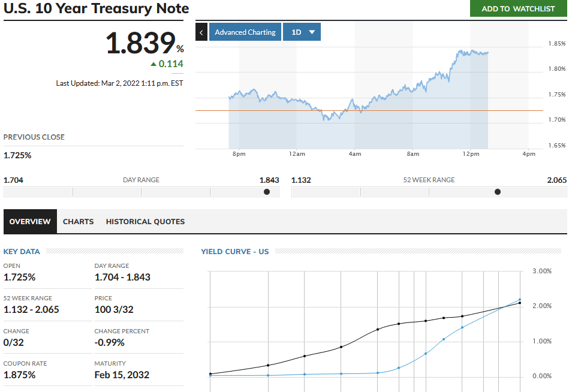Click the 4am label on the chart axis
This screenshot has width=572, height=392.
(x=355, y=154)
